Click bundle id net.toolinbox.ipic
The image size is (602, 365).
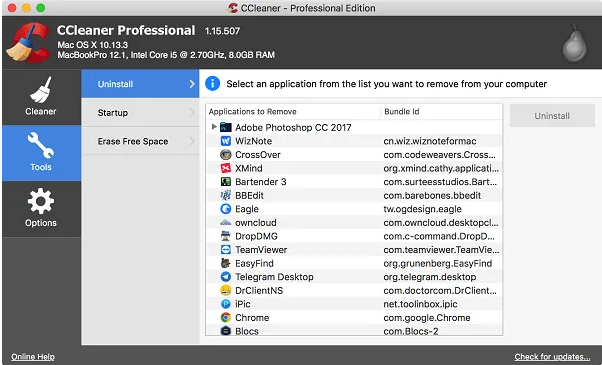pos(420,304)
